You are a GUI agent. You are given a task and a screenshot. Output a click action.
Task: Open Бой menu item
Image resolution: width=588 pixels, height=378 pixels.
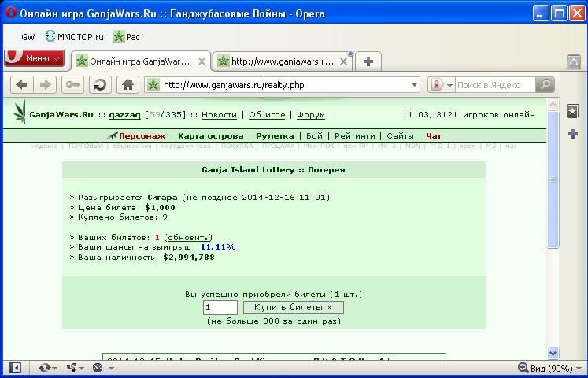pyautogui.click(x=314, y=136)
